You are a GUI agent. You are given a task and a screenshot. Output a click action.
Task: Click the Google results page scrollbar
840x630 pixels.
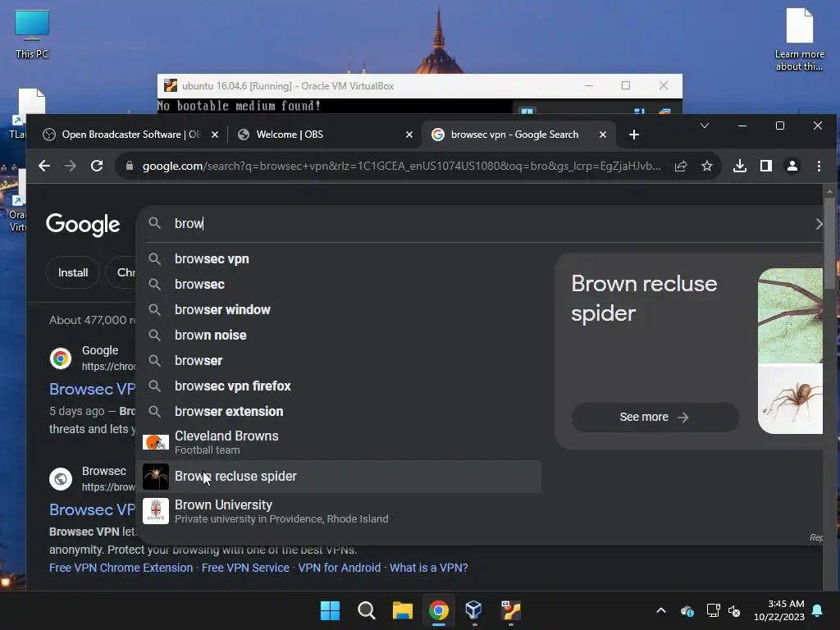829,243
